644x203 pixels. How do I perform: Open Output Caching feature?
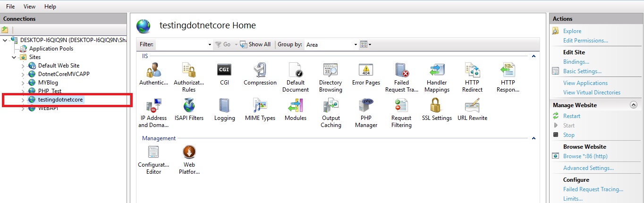(x=331, y=113)
